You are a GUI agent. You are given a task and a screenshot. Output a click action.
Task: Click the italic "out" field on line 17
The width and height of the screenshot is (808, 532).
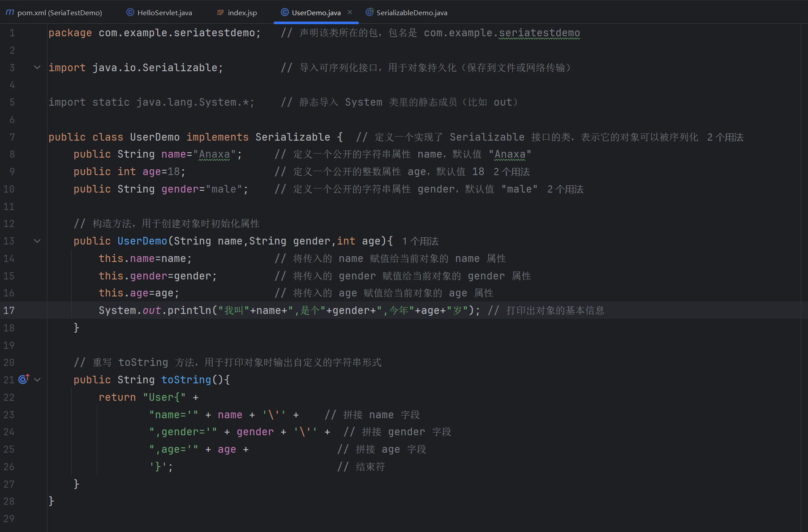point(151,310)
